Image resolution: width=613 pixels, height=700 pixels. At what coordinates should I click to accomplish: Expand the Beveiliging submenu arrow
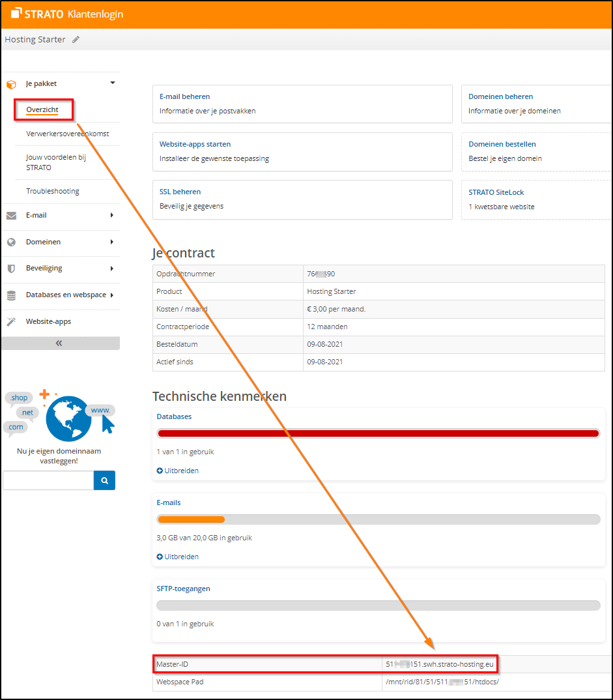coord(112,269)
